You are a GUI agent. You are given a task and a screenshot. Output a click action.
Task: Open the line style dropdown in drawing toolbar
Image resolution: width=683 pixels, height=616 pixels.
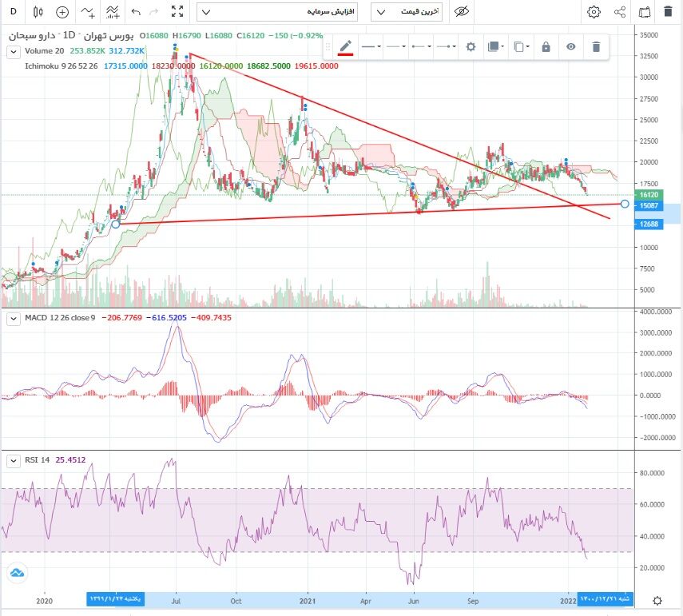tap(371, 46)
